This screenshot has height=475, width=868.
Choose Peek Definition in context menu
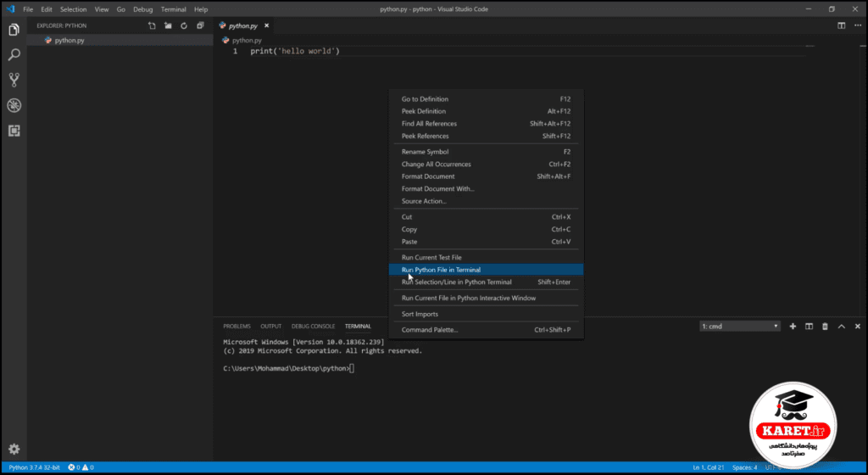point(486,111)
